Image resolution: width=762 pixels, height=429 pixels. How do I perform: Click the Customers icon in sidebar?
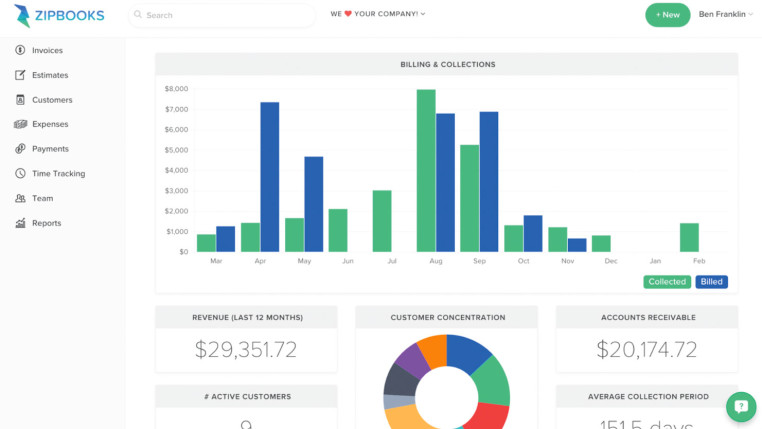click(x=20, y=100)
